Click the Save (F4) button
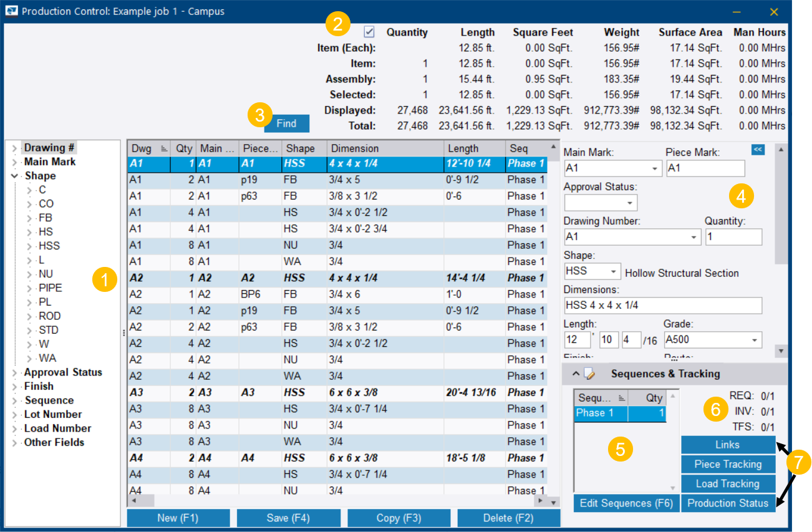Screen dimensions: 812x532 (x=288, y=517)
